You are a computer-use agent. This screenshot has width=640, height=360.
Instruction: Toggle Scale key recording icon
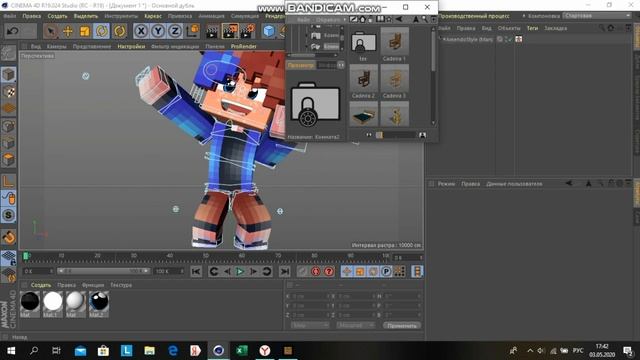[x=360, y=271]
